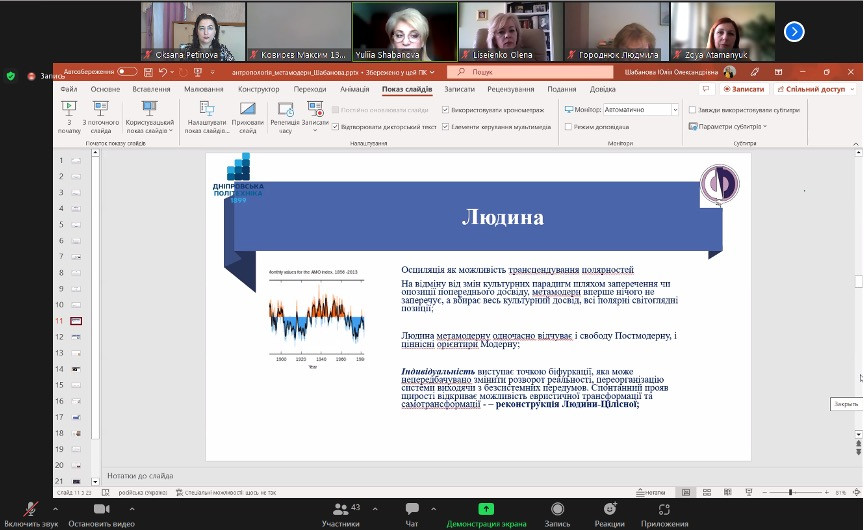
Task: Toggle the AutoSave switch
Action: pyautogui.click(x=127, y=72)
